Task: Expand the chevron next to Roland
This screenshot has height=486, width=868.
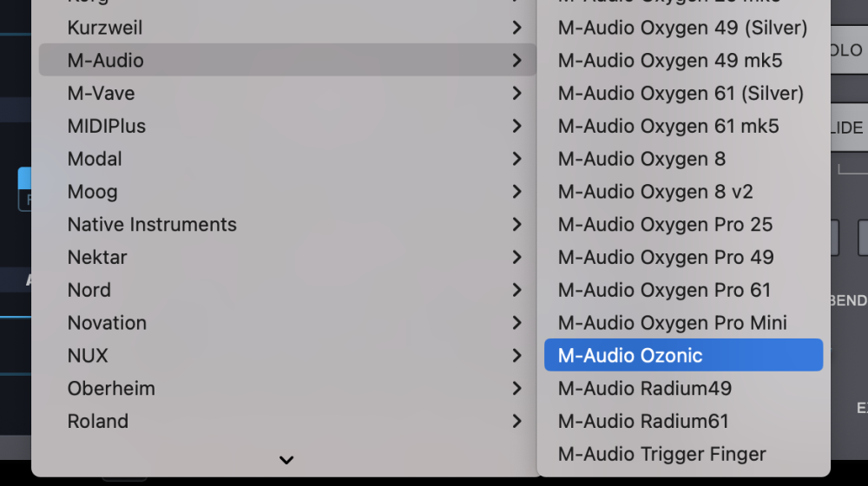Action: 517,422
